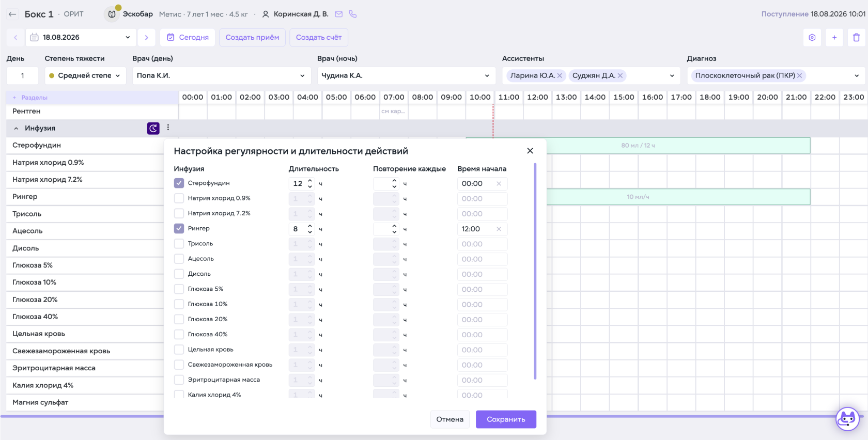
Task: Save the regularity settings with Сохранить
Action: (x=506, y=419)
